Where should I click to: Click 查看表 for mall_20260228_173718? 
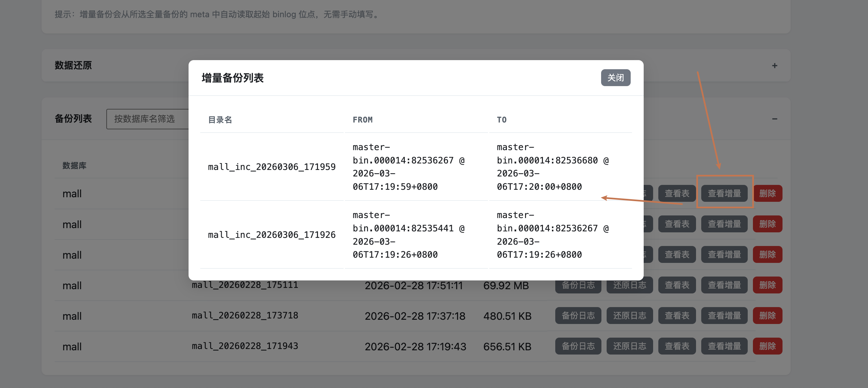(x=677, y=316)
